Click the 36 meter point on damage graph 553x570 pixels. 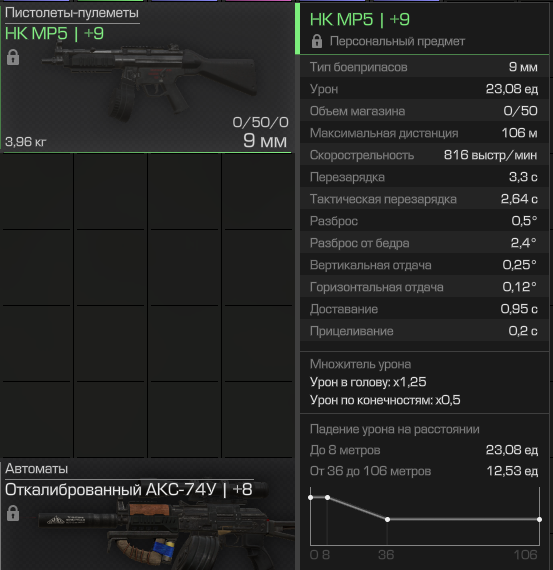click(387, 519)
